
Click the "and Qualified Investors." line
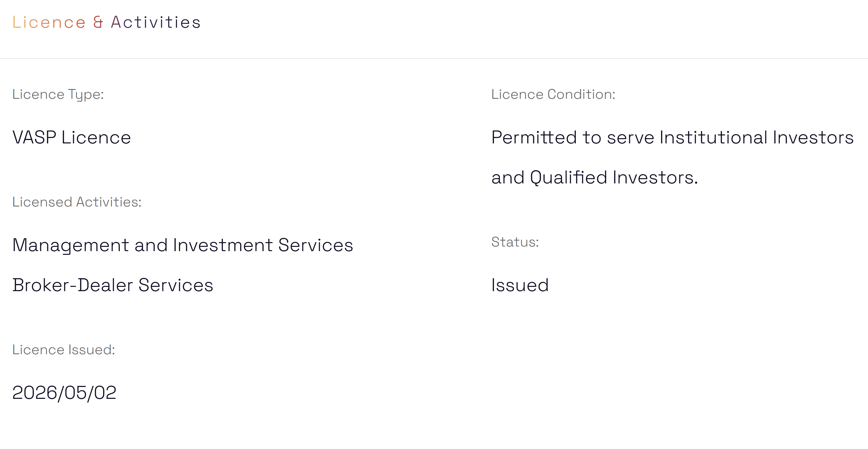click(594, 178)
